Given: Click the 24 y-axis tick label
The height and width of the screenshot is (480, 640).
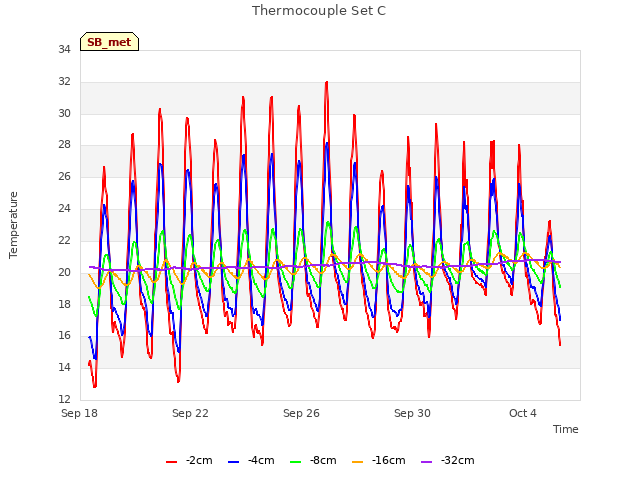Looking at the screenshot, I should [x=64, y=209].
